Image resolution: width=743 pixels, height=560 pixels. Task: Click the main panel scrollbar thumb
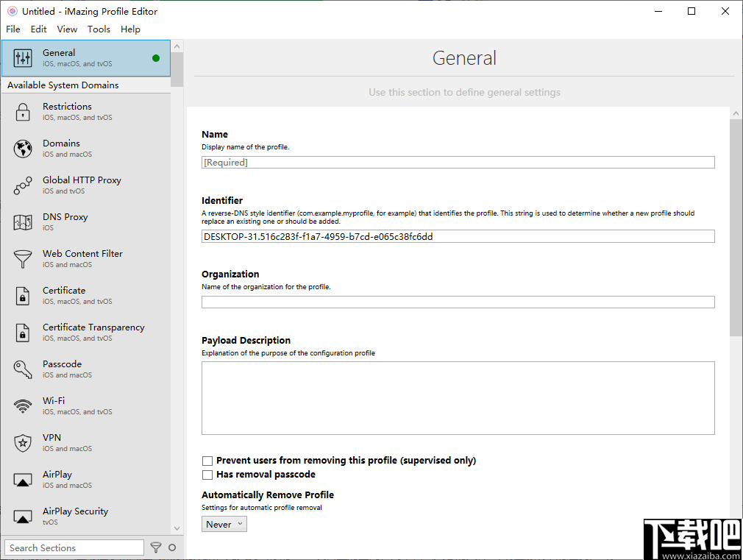[x=736, y=227]
